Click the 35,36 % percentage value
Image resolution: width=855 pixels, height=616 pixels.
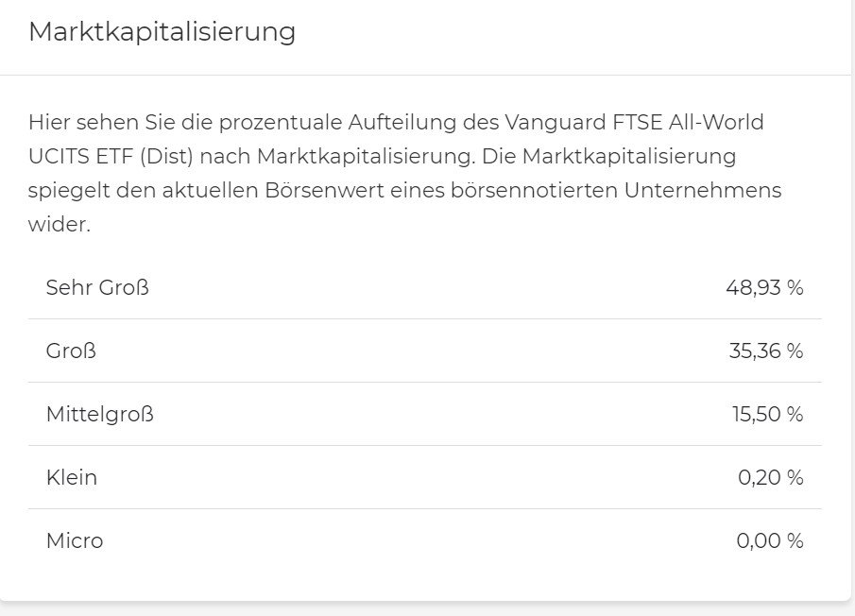[765, 351]
